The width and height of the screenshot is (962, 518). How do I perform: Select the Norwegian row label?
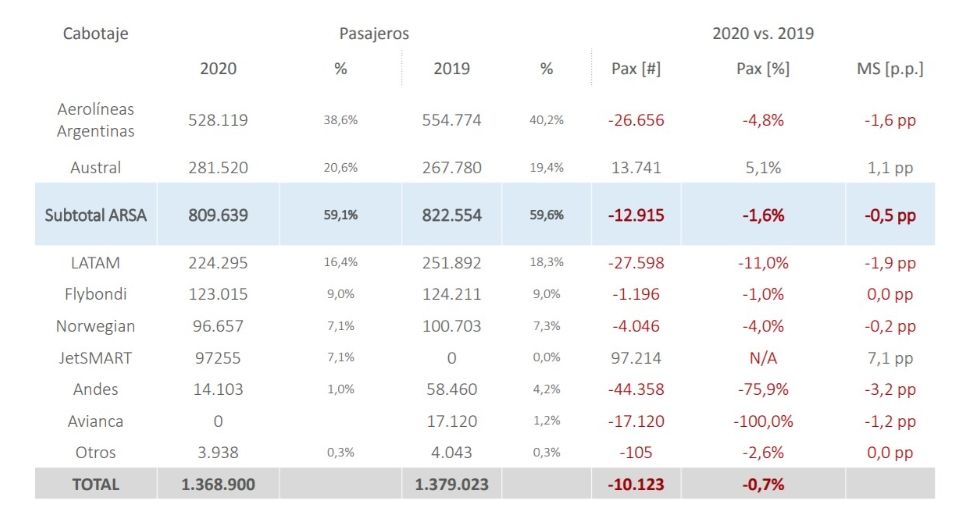pos(95,326)
